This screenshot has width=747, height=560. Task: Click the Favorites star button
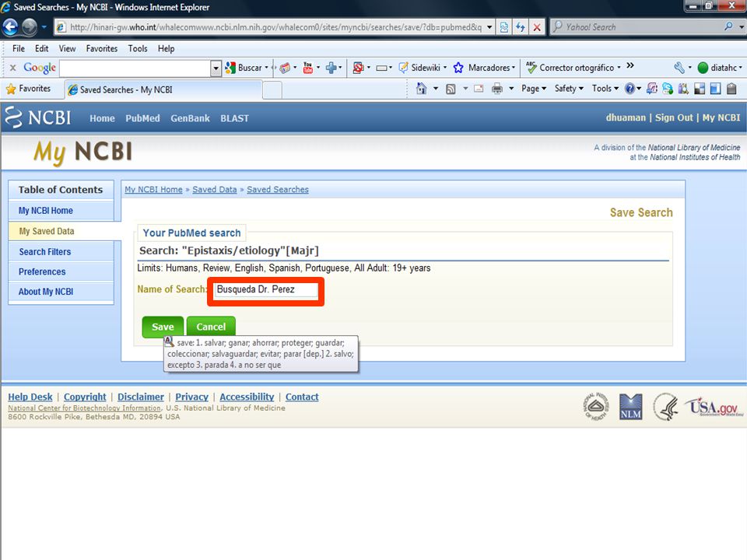coord(28,89)
